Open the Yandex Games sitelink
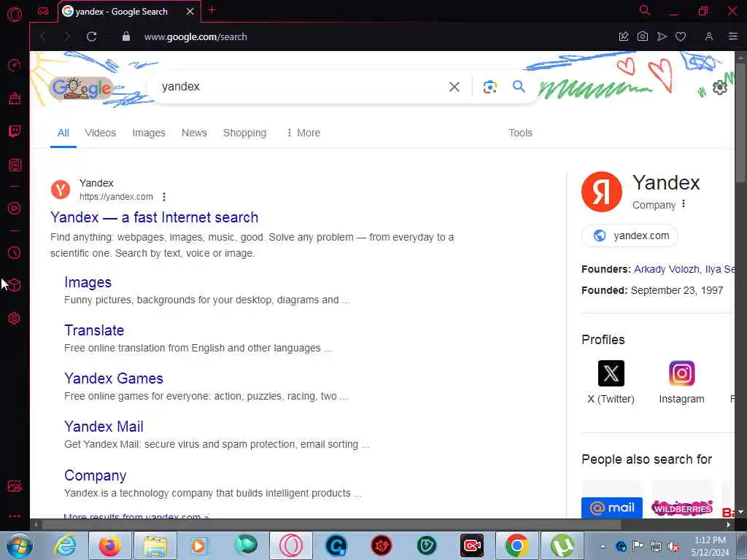 point(114,378)
